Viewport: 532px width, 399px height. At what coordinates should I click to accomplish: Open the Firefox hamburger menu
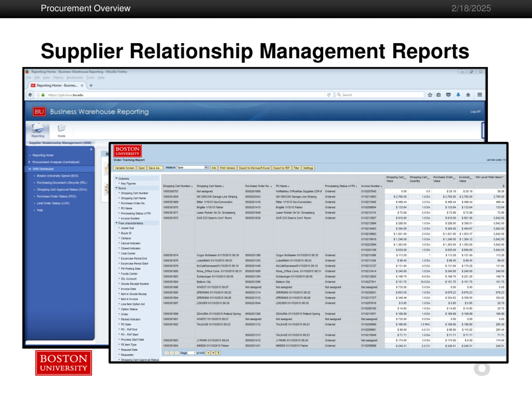click(480, 95)
